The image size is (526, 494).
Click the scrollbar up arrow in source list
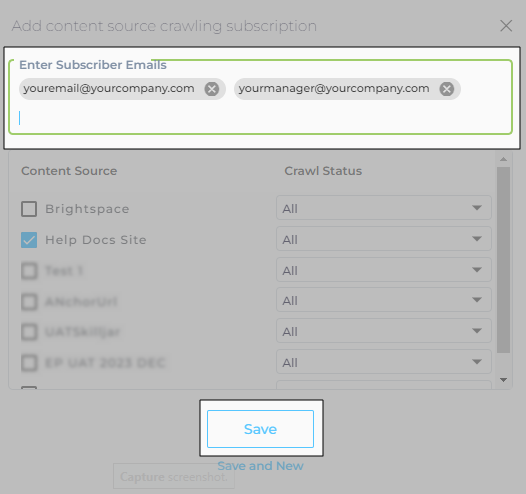pyautogui.click(x=504, y=159)
